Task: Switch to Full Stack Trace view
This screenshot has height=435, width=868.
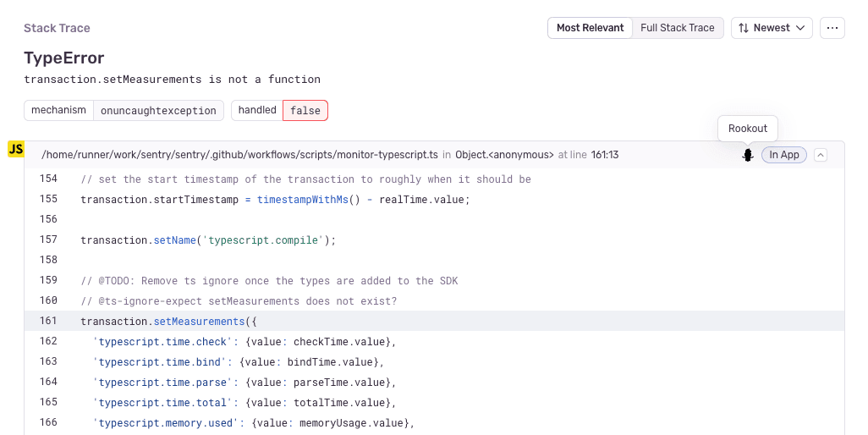Action: [677, 28]
